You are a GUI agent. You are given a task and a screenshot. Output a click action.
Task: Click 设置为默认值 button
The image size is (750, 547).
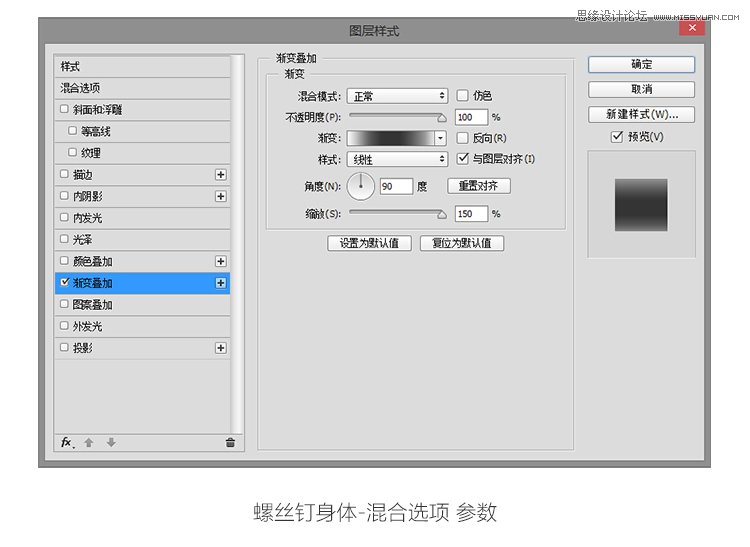click(369, 243)
